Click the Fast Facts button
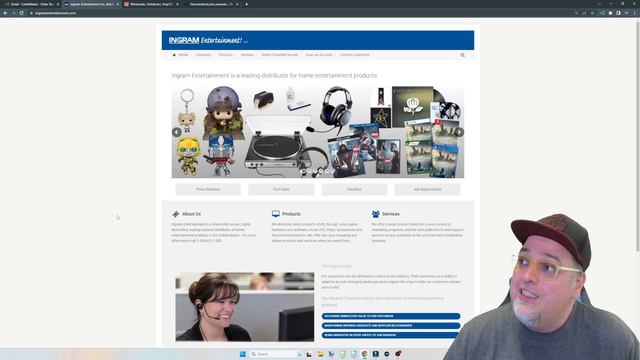The image size is (640, 360). point(281,189)
